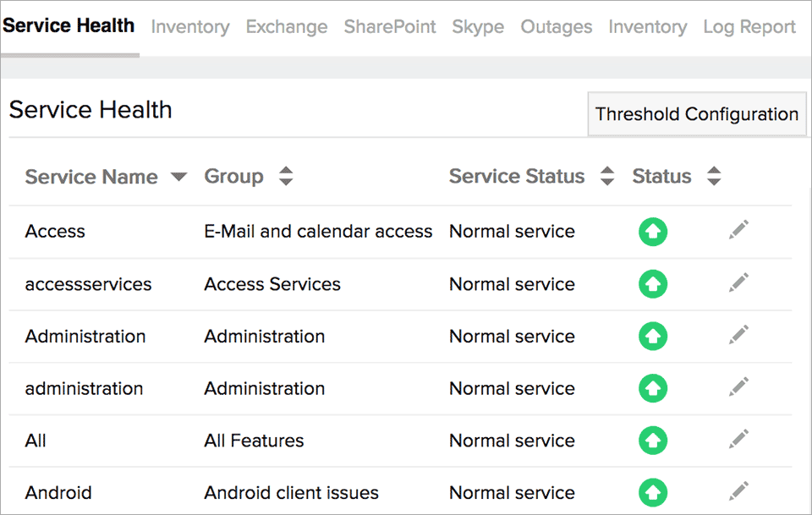Open the Service Name sort dropdown arrow

pyautogui.click(x=178, y=177)
